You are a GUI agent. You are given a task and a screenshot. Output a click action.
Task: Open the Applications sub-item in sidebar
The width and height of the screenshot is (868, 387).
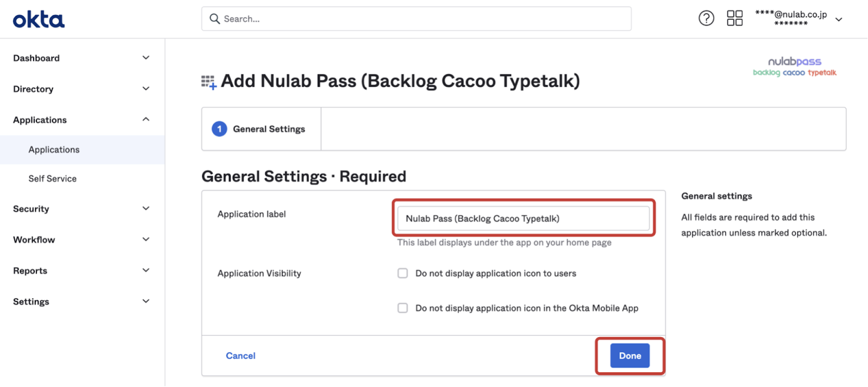coord(54,150)
